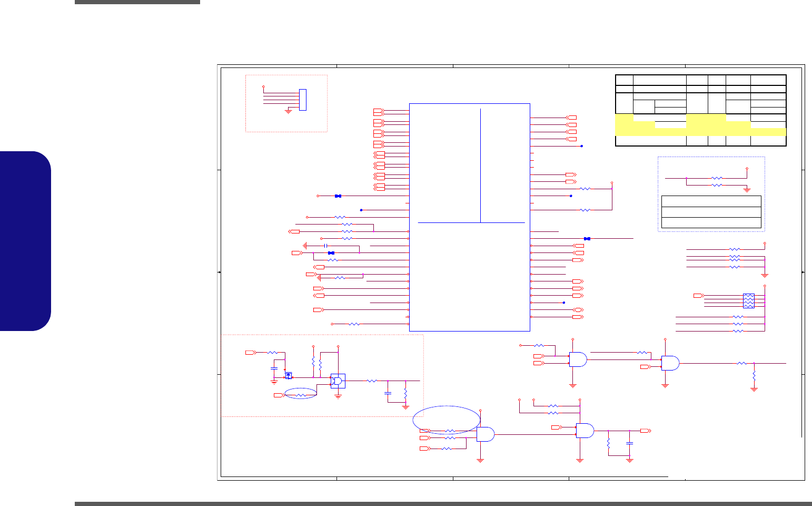This screenshot has height=506, width=812.
Task: Select the small gate inside blue square
Action: pos(338,381)
